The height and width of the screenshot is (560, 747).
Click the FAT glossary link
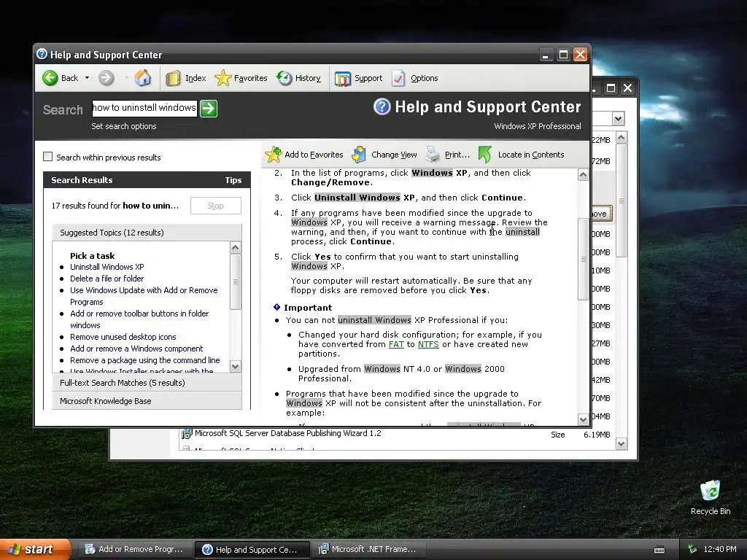(x=396, y=344)
